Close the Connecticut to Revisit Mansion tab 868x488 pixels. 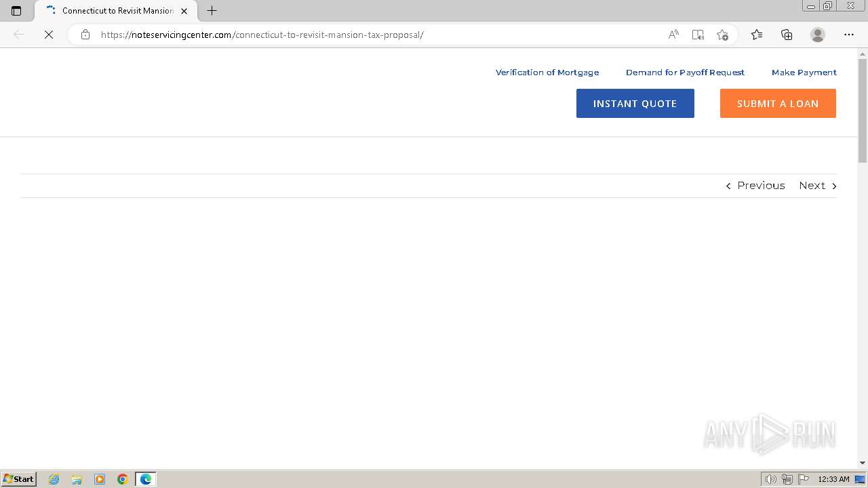coord(184,11)
